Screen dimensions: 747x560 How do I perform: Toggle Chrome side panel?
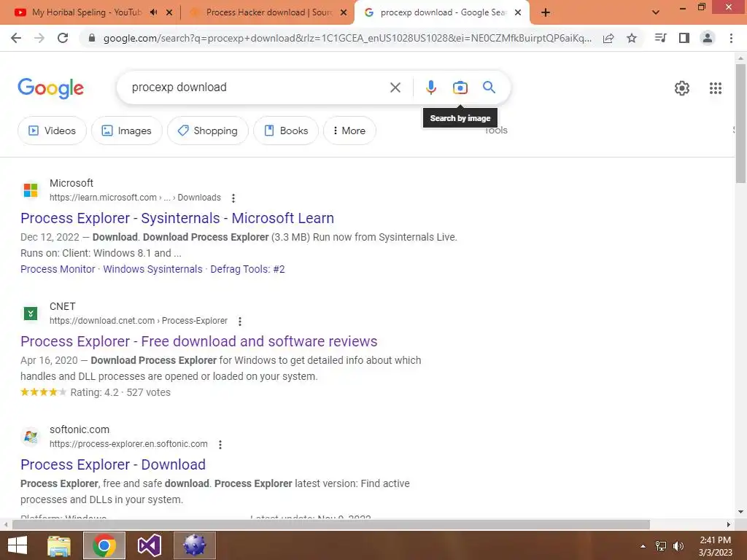click(x=684, y=38)
